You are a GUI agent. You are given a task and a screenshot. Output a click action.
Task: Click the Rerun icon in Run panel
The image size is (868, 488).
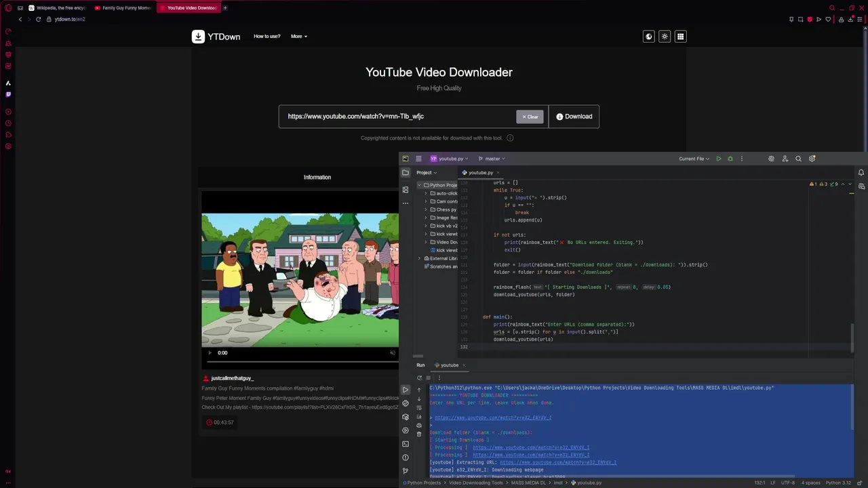[x=419, y=378]
